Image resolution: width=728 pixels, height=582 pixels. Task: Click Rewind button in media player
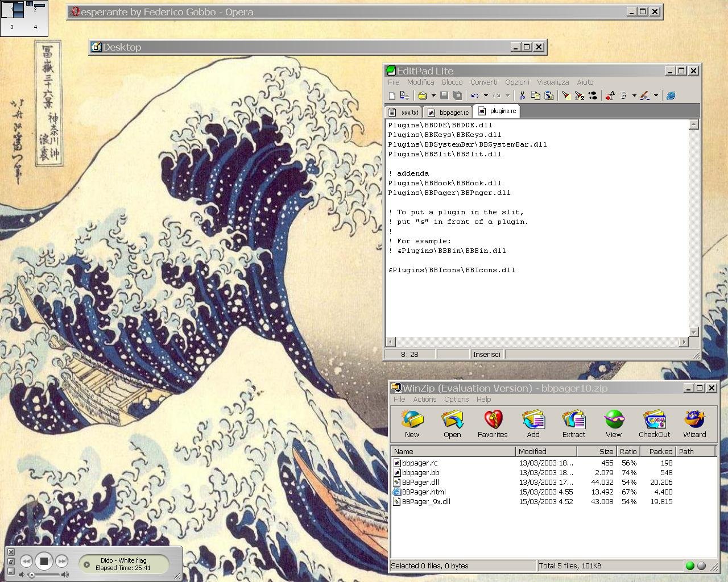(26, 561)
